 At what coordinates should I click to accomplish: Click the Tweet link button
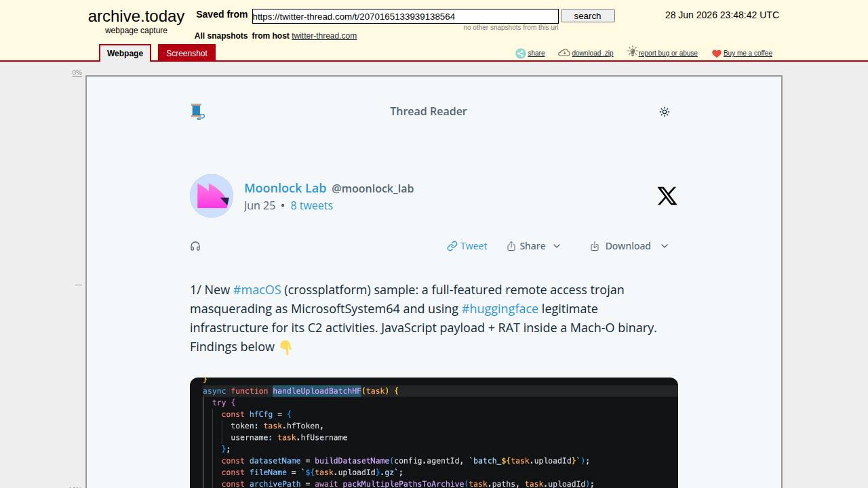pos(467,246)
